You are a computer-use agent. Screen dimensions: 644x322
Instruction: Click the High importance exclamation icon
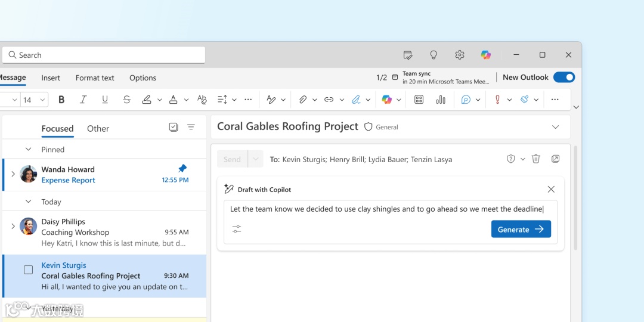[497, 100]
